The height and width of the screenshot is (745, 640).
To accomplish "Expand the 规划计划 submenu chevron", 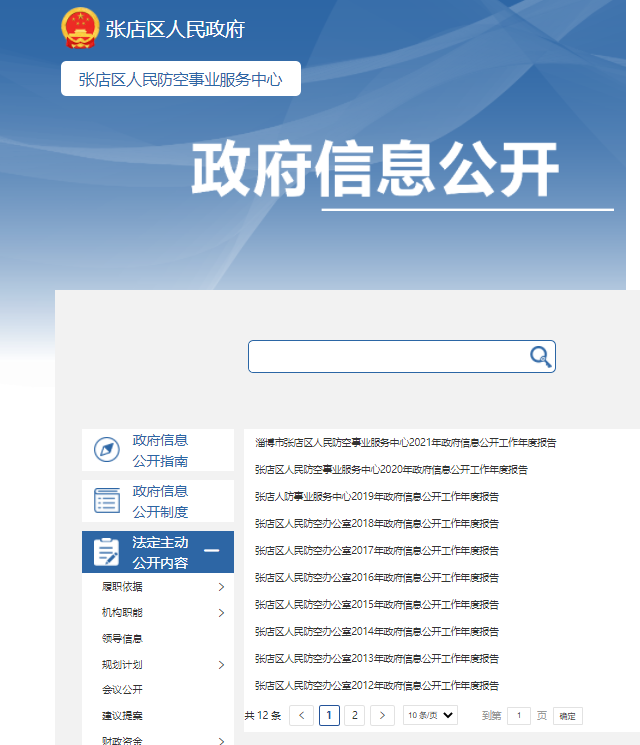I will click(x=221, y=665).
